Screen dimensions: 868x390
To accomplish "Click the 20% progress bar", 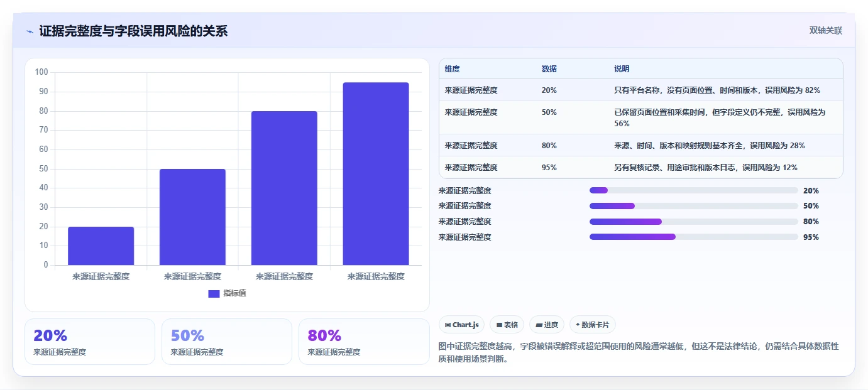I will point(694,190).
